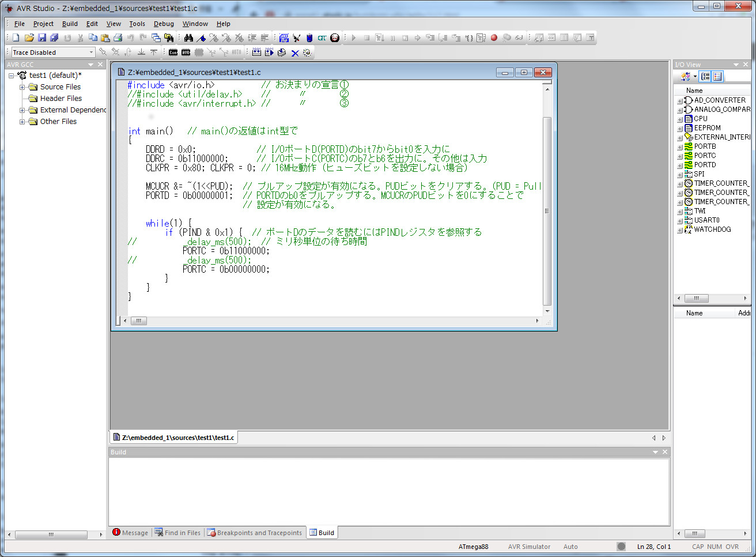The height and width of the screenshot is (557, 756).
Task: Select the test1.c document tab
Action: pyautogui.click(x=173, y=438)
